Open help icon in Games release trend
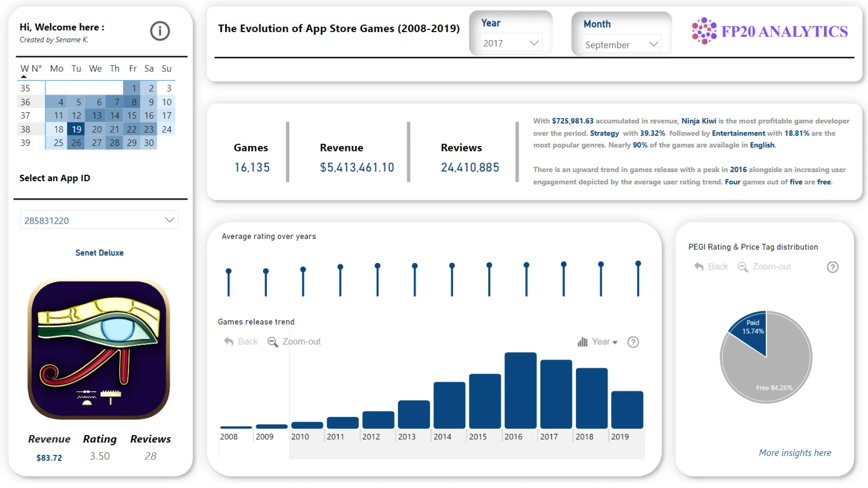The height and width of the screenshot is (488, 868). point(633,342)
